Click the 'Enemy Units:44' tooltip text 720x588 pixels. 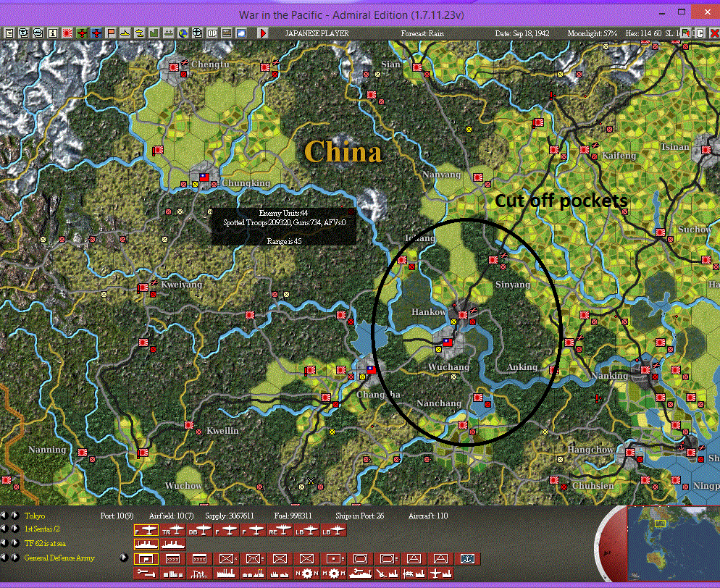point(283,212)
